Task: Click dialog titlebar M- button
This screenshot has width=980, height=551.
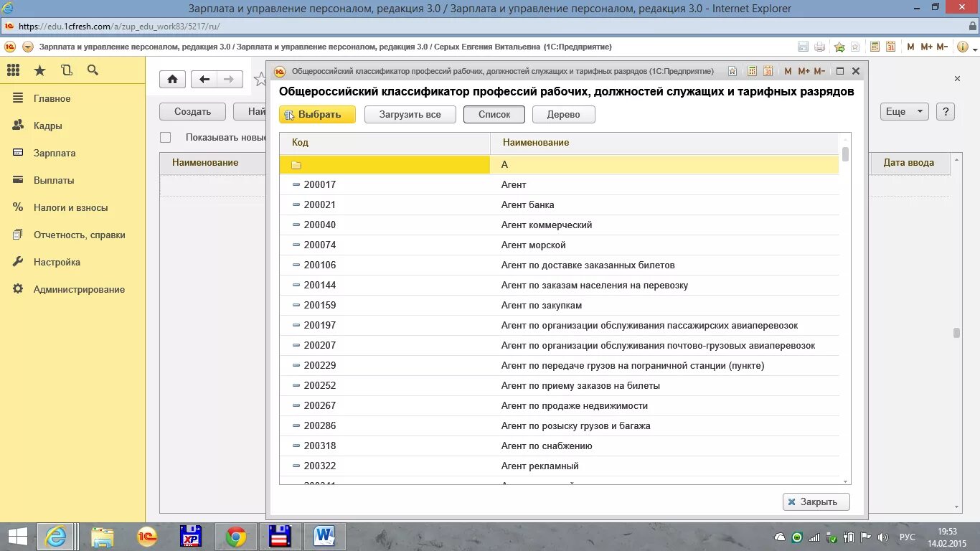Action: pyautogui.click(x=820, y=71)
